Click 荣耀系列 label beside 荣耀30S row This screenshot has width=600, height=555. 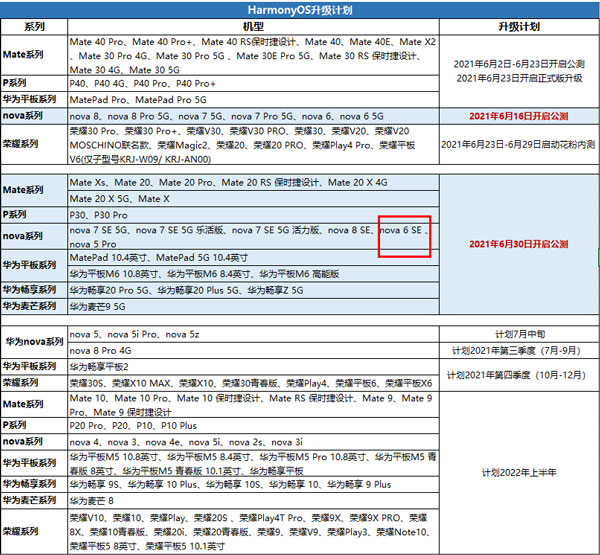[x=34, y=383]
